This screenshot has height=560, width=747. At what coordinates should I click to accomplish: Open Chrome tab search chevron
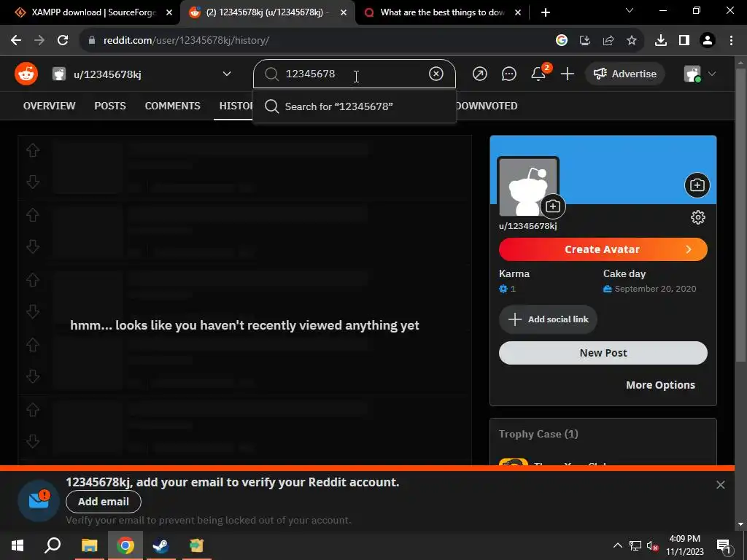tap(630, 10)
